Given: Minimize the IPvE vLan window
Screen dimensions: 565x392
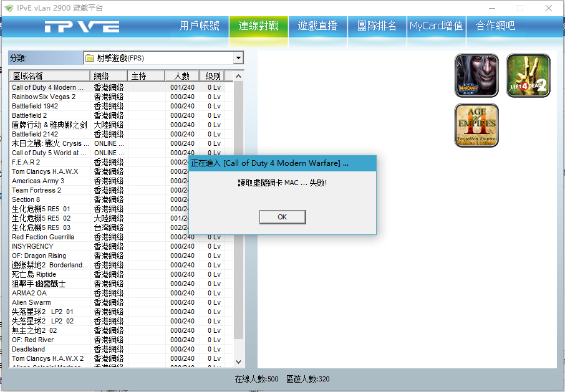Looking at the screenshot, I should click(492, 8).
